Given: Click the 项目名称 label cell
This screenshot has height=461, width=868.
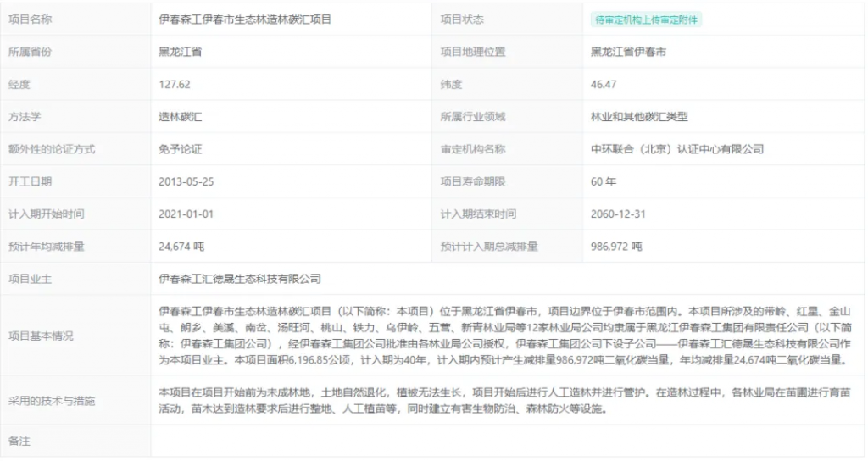Looking at the screenshot, I should (x=30, y=19).
